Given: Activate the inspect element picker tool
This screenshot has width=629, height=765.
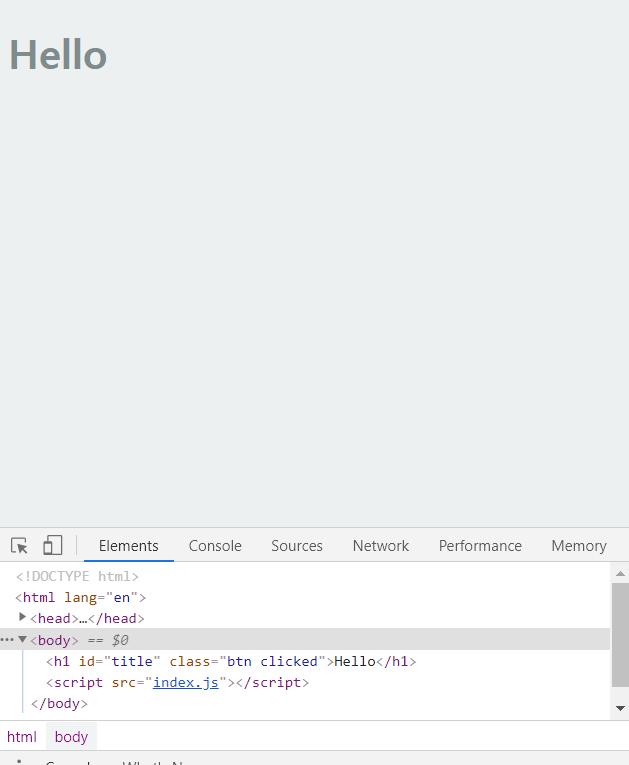Looking at the screenshot, I should pyautogui.click(x=20, y=545).
